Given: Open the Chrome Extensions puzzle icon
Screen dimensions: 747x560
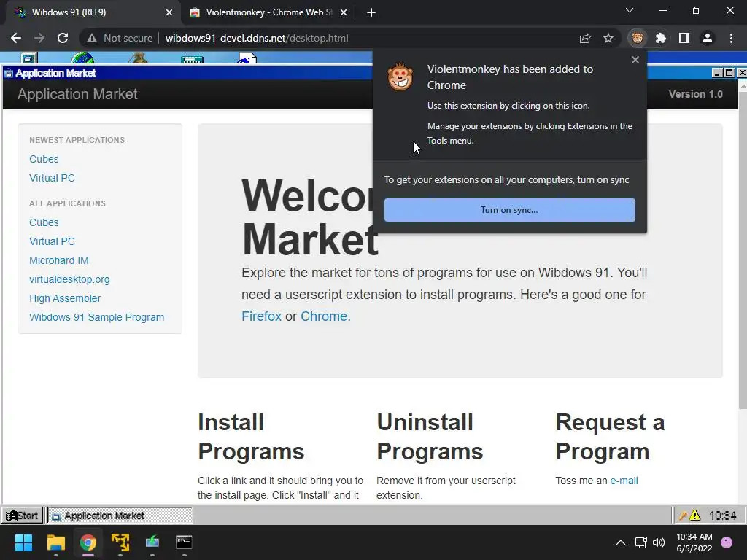Looking at the screenshot, I should tap(661, 38).
